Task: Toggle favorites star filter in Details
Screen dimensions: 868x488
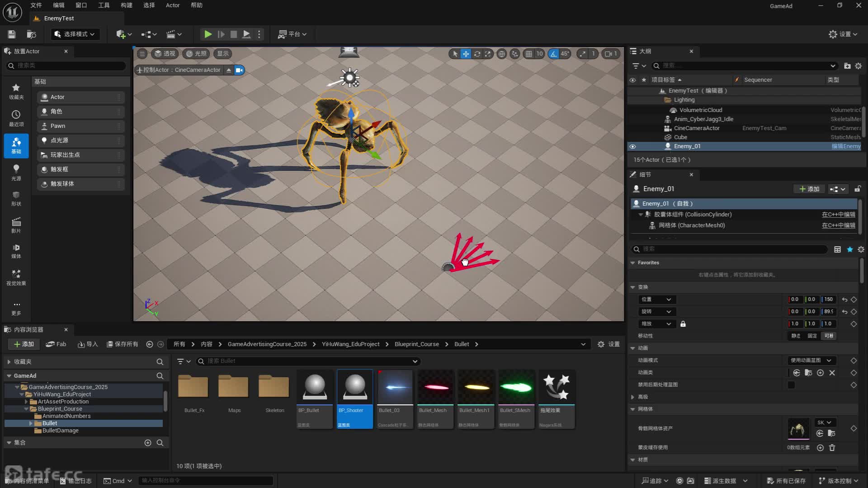Action: click(849, 249)
